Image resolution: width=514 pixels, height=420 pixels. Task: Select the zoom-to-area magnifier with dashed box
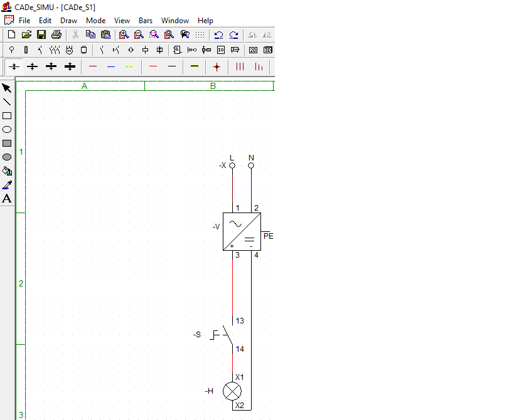click(154, 34)
